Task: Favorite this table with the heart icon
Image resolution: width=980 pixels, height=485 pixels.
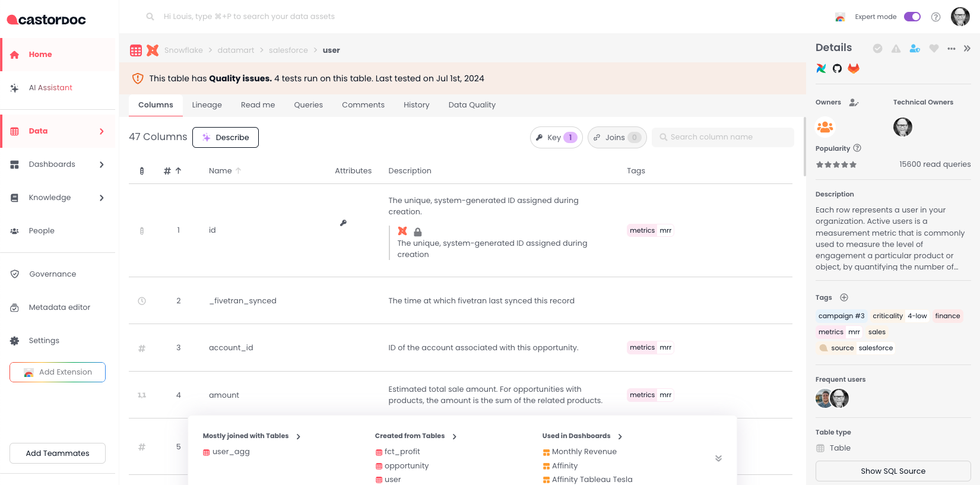Action: click(934, 49)
